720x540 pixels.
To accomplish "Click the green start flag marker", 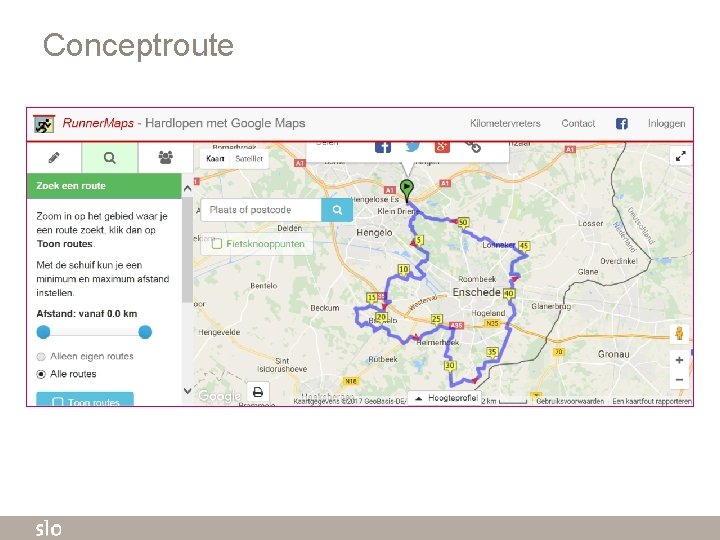I will (406, 191).
